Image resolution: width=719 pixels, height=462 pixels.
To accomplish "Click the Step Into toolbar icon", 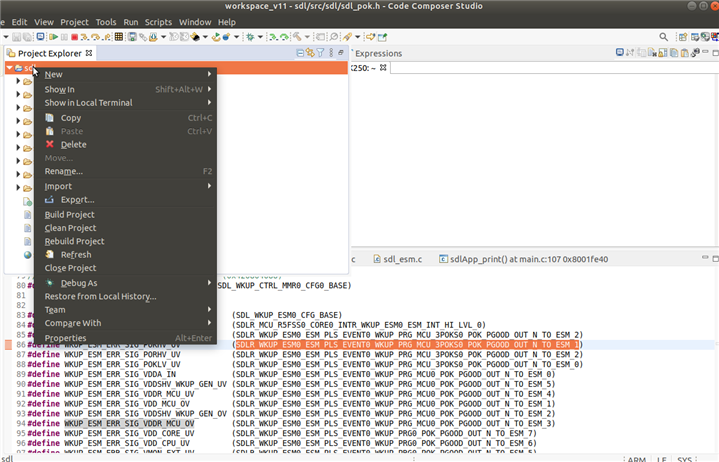I will coord(85,37).
